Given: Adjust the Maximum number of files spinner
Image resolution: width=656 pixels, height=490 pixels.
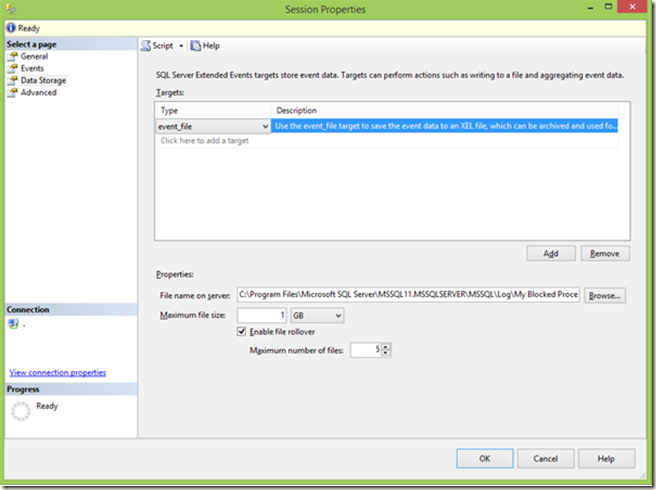Looking at the screenshot, I should coord(386,350).
